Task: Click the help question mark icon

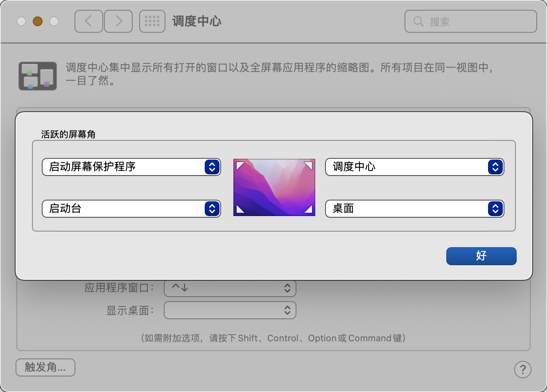Action: [x=522, y=369]
